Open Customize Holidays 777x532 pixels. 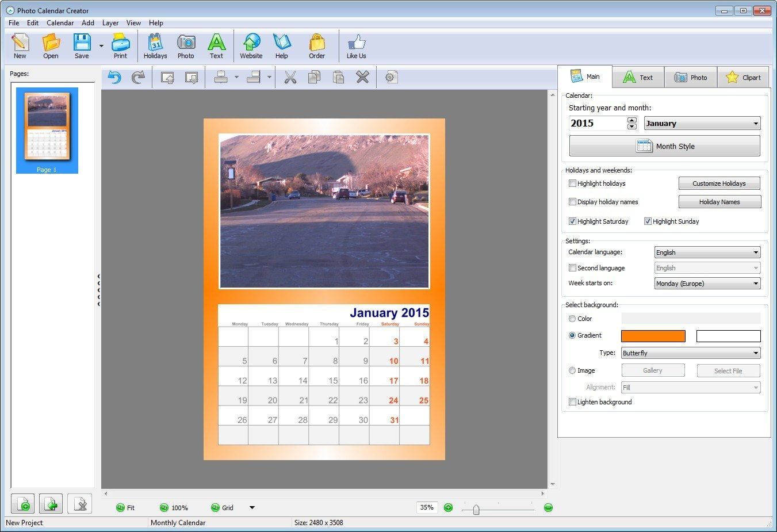pyautogui.click(x=719, y=183)
